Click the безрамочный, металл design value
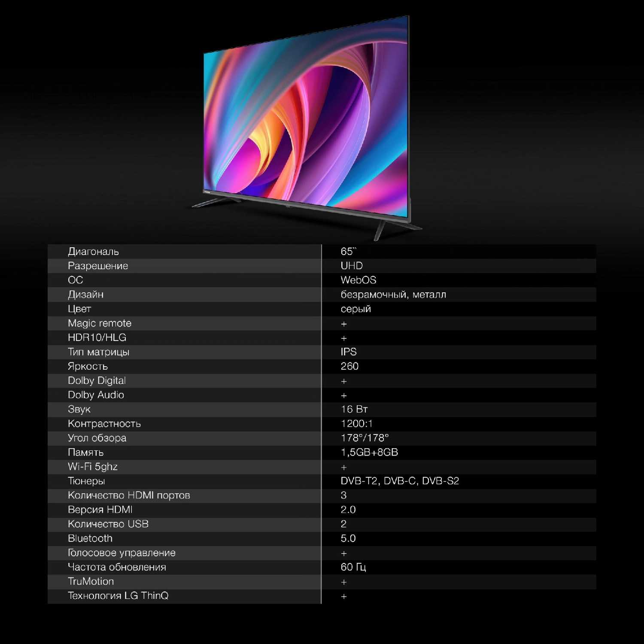The height and width of the screenshot is (644, 644). pyautogui.click(x=393, y=295)
